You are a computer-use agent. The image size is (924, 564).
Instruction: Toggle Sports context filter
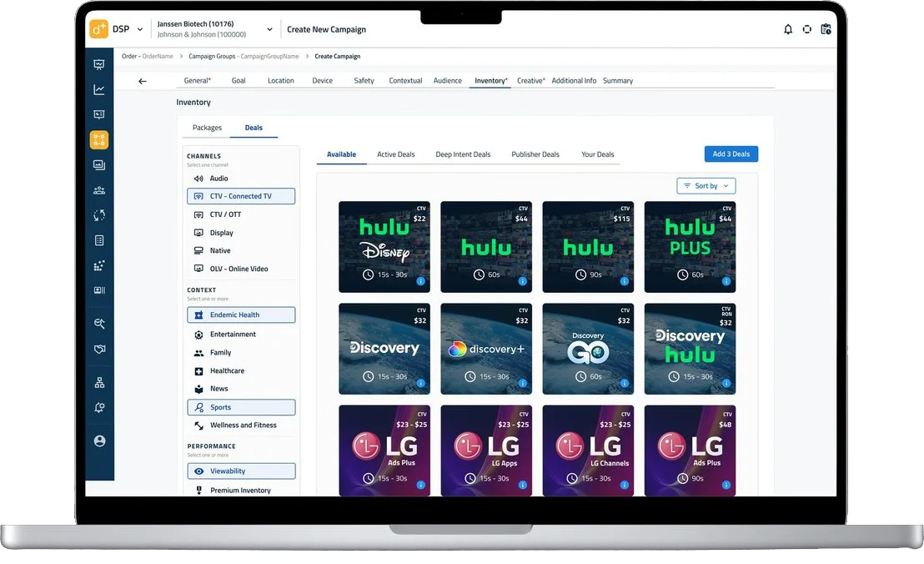[241, 407]
